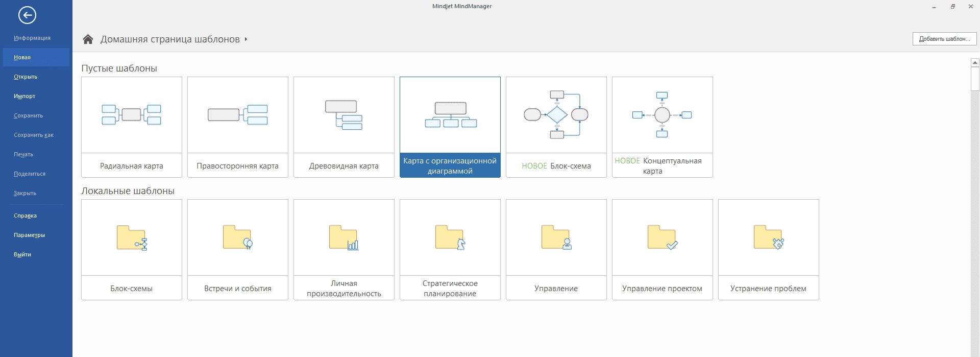Click the Радиальная карта label
980x357 pixels.
pos(132,166)
